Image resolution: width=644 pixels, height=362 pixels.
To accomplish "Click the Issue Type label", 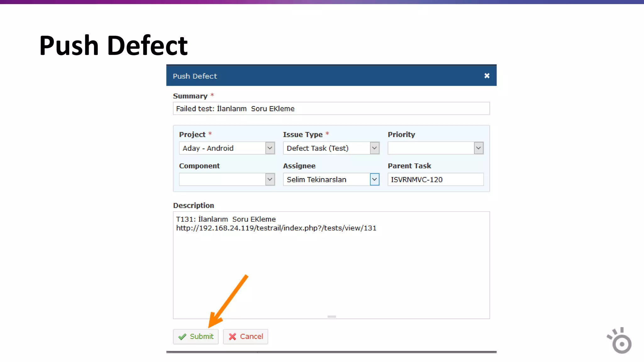I will (x=303, y=134).
